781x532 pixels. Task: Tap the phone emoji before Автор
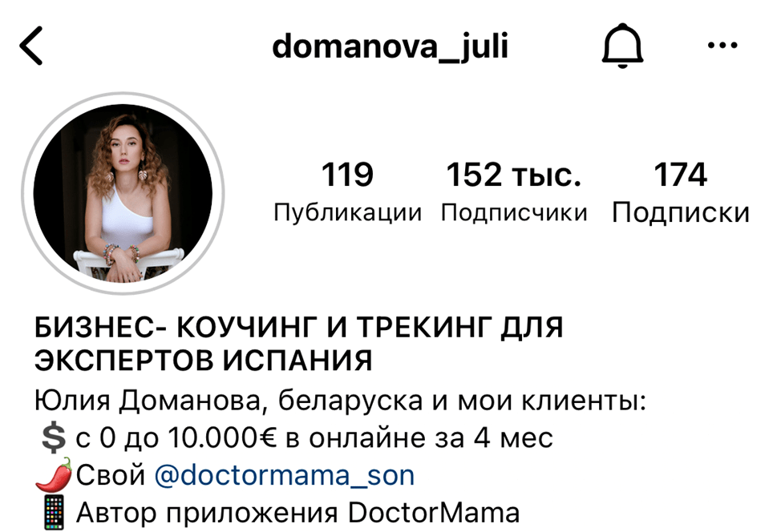54,512
